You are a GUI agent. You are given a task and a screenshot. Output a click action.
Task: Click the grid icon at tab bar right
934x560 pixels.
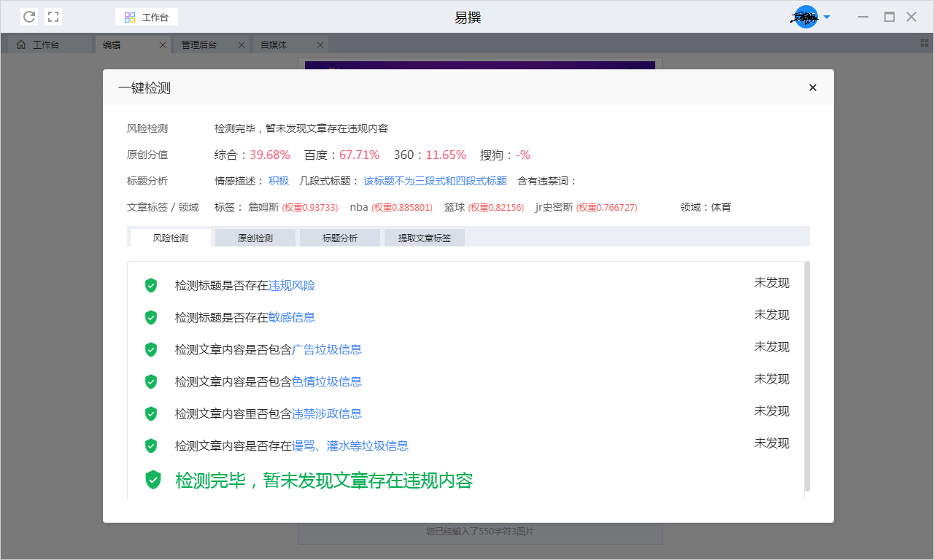[x=925, y=43]
